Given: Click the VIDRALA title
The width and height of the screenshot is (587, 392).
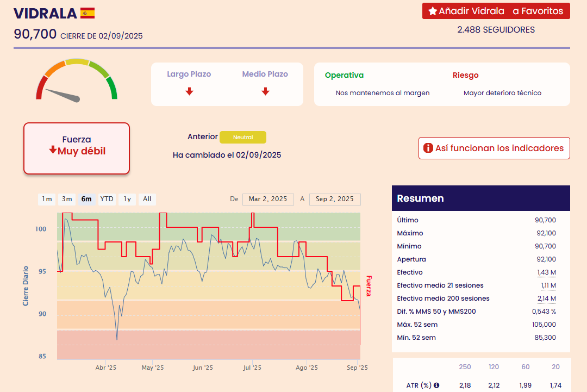Looking at the screenshot, I should click(45, 14).
